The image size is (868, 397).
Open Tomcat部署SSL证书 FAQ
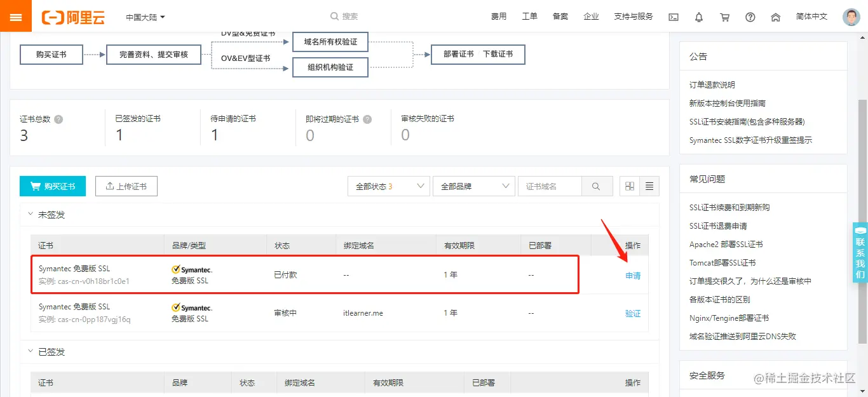[722, 263]
